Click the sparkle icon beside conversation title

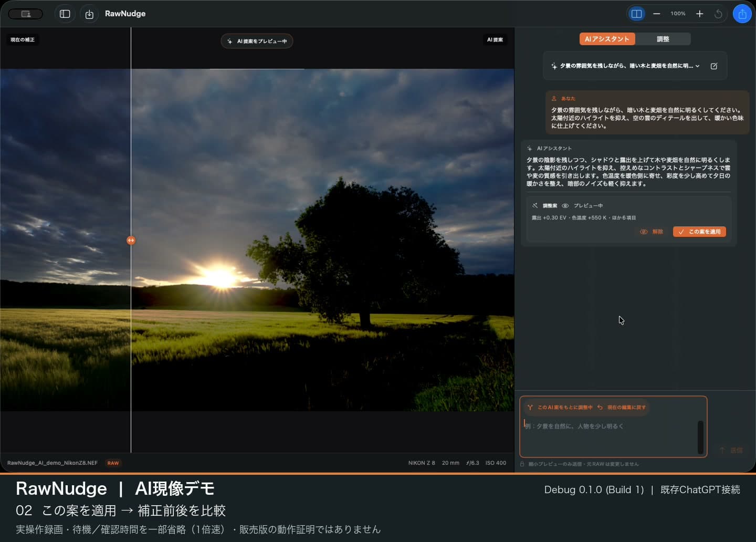pyautogui.click(x=554, y=66)
